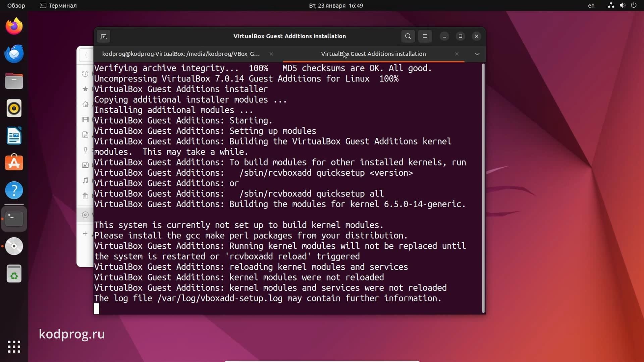Launch Firefox from the dock
644x362 pixels.
click(x=14, y=26)
